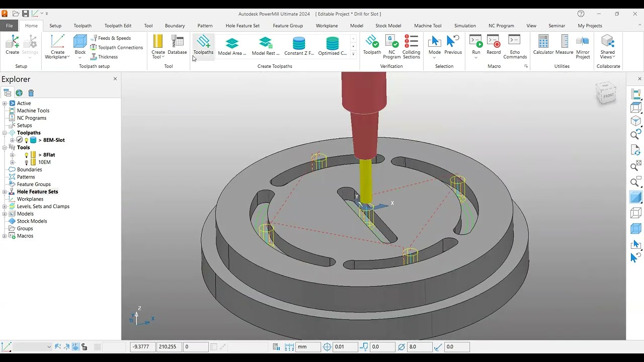644x362 pixels.
Task: Toggle the 8EM-Slot toolpath check mark status
Action: coord(20,140)
